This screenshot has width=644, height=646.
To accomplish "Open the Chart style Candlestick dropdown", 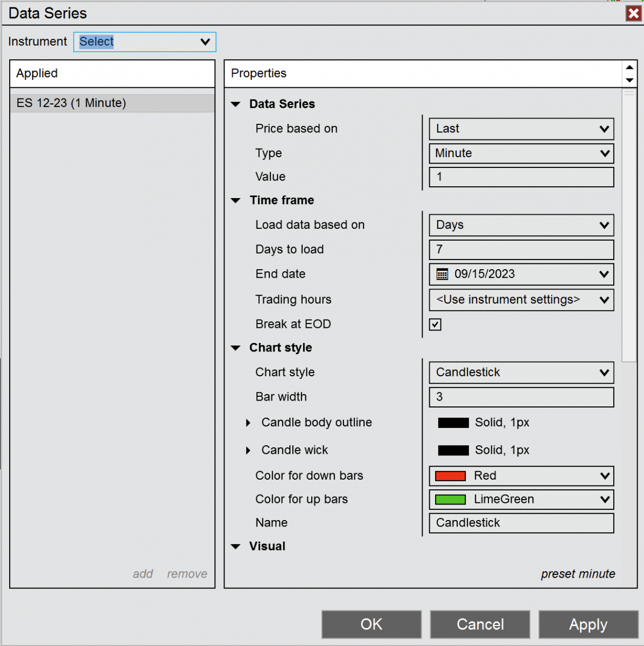I will [521, 373].
